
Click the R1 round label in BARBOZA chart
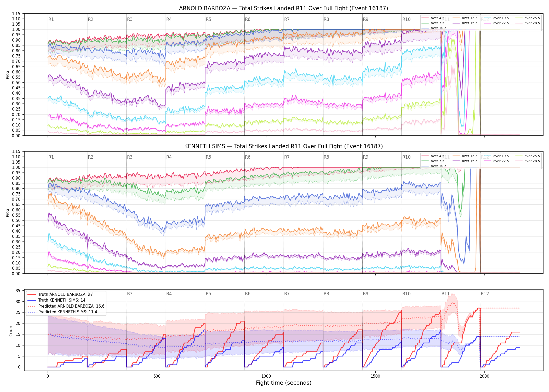click(x=51, y=19)
